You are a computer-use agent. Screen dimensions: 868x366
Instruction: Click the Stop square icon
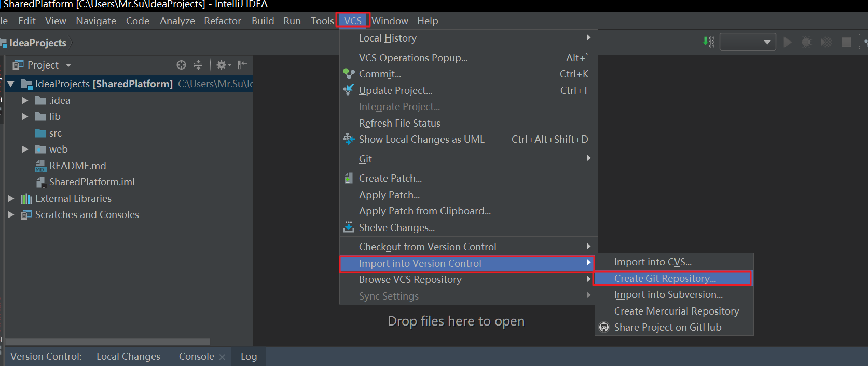[846, 42]
